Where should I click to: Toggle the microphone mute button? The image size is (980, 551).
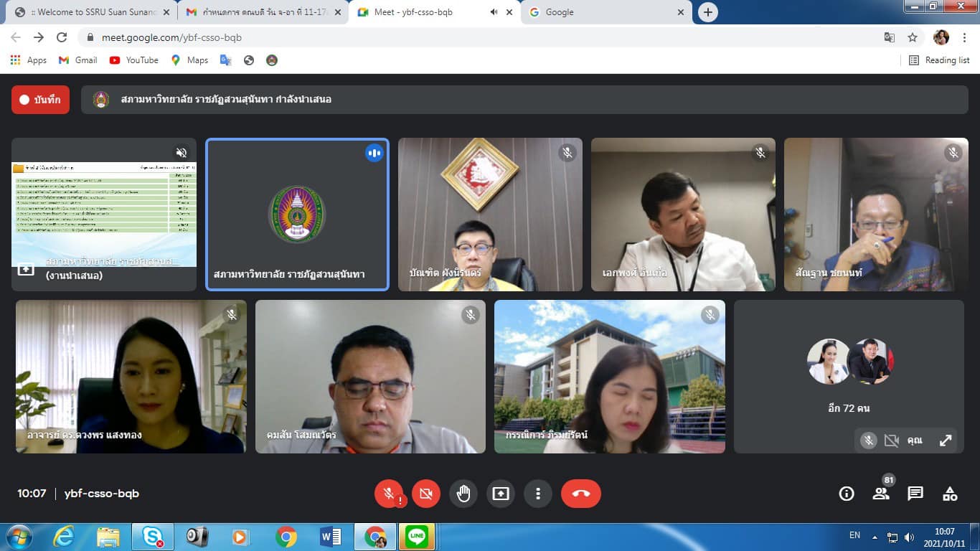389,494
